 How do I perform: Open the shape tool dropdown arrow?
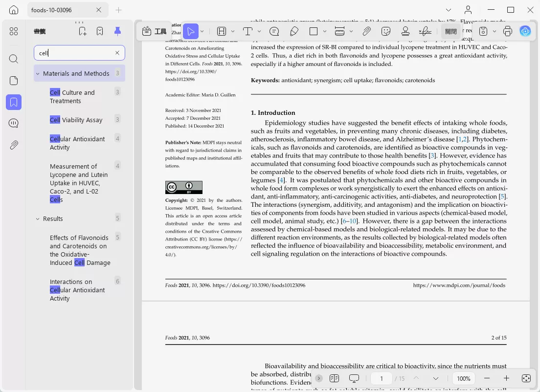pos(325,31)
